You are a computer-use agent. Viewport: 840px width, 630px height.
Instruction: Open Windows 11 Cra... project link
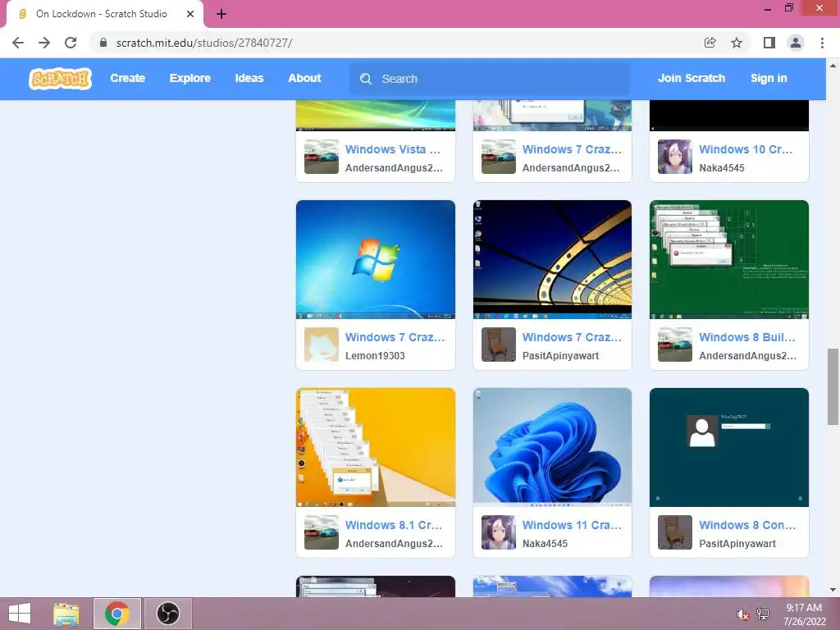572,526
